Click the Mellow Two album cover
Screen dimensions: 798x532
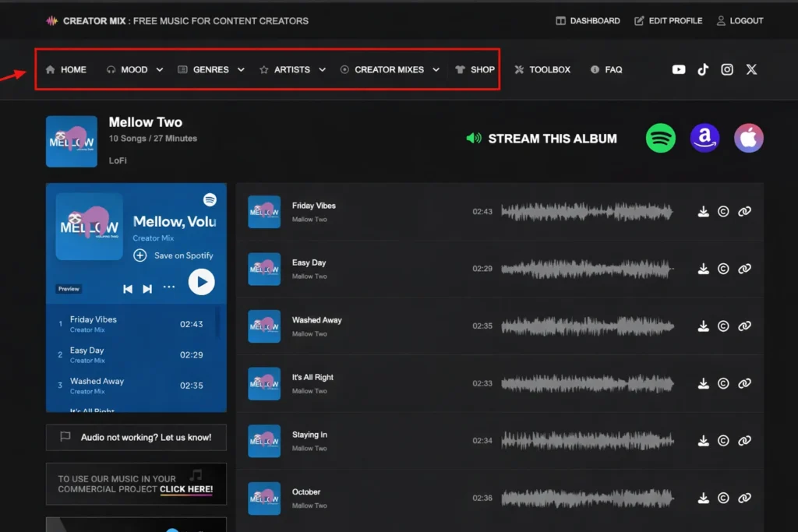pos(71,141)
